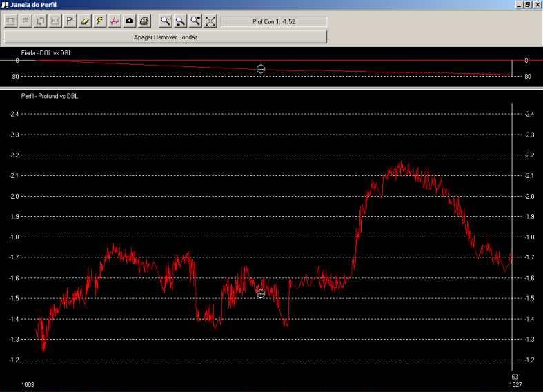This screenshot has width=543, height=392.
Task: Click the crosshair marker in Fiada plot
Action: click(x=261, y=69)
